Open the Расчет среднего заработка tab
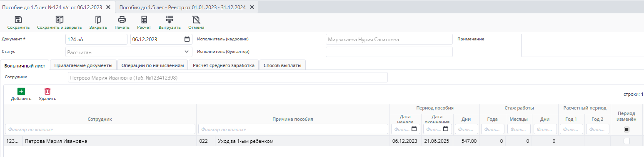644x157 pixels. (x=224, y=65)
